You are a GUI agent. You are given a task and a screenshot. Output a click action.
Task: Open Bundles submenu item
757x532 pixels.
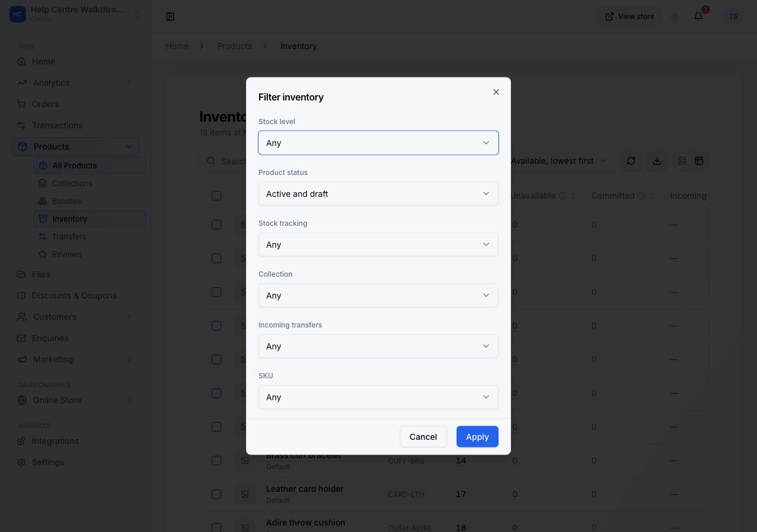89,201
